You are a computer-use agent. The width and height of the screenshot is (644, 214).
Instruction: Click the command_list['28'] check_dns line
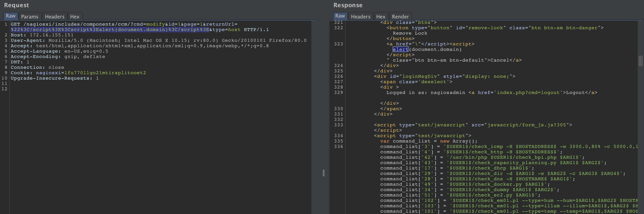477,179
